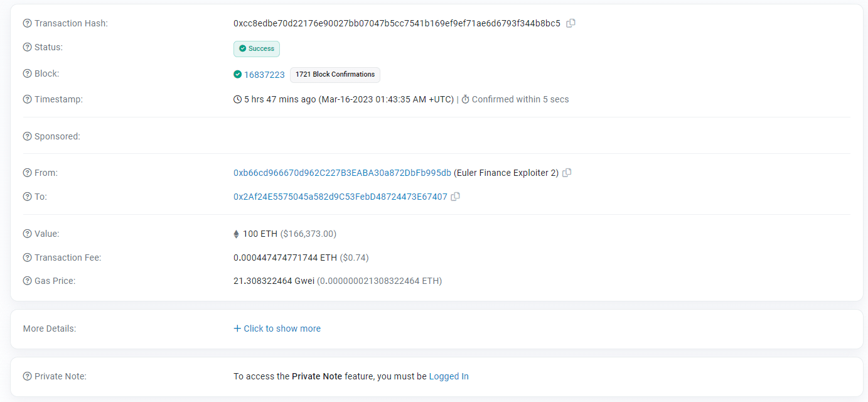Click the help icon next to Private Note
This screenshot has height=402, width=868.
(x=26, y=376)
